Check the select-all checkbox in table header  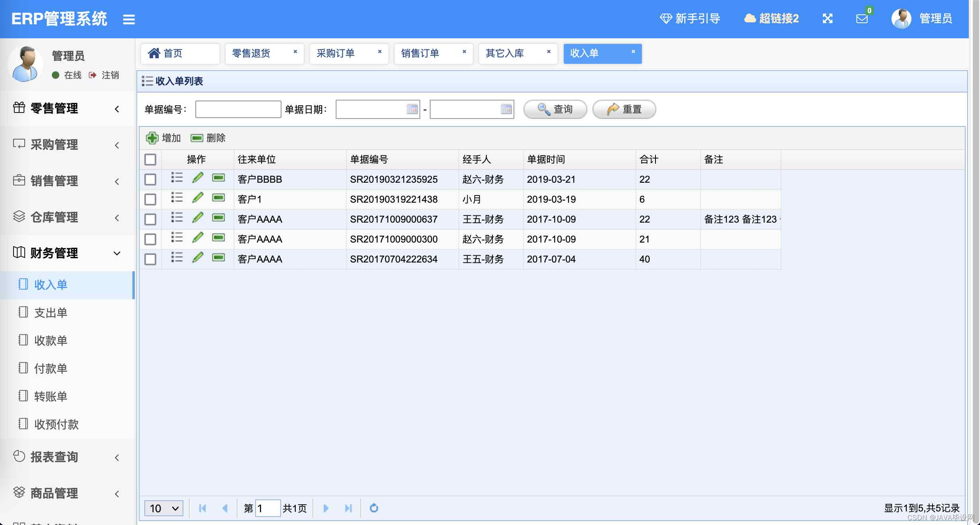pyautogui.click(x=150, y=160)
